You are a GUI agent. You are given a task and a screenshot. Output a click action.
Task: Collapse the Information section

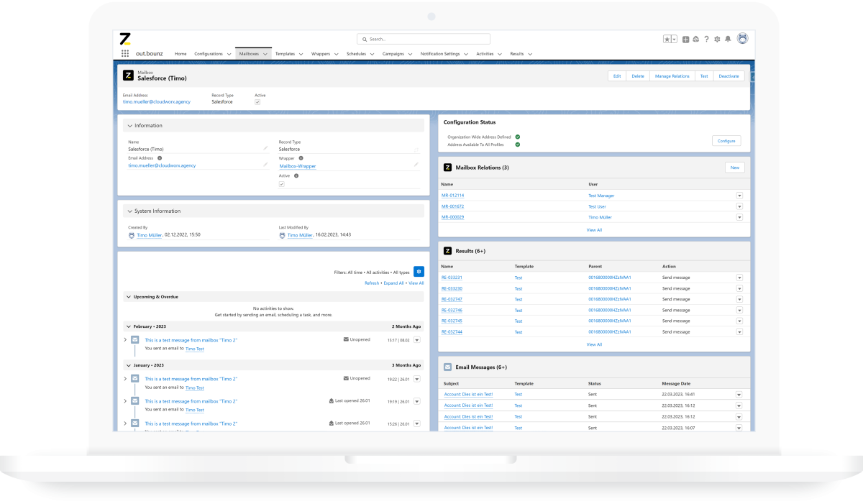point(130,126)
